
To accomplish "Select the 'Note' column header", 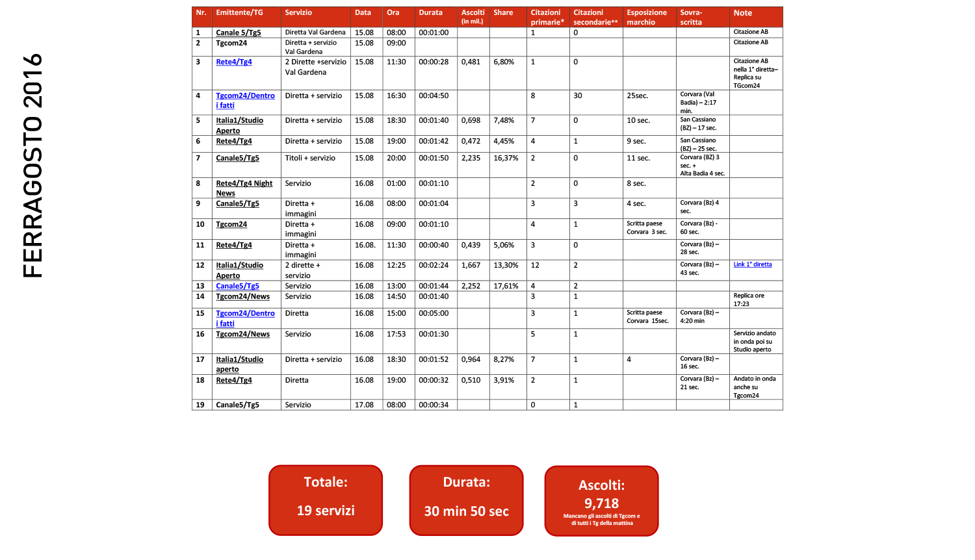I will click(x=756, y=17).
